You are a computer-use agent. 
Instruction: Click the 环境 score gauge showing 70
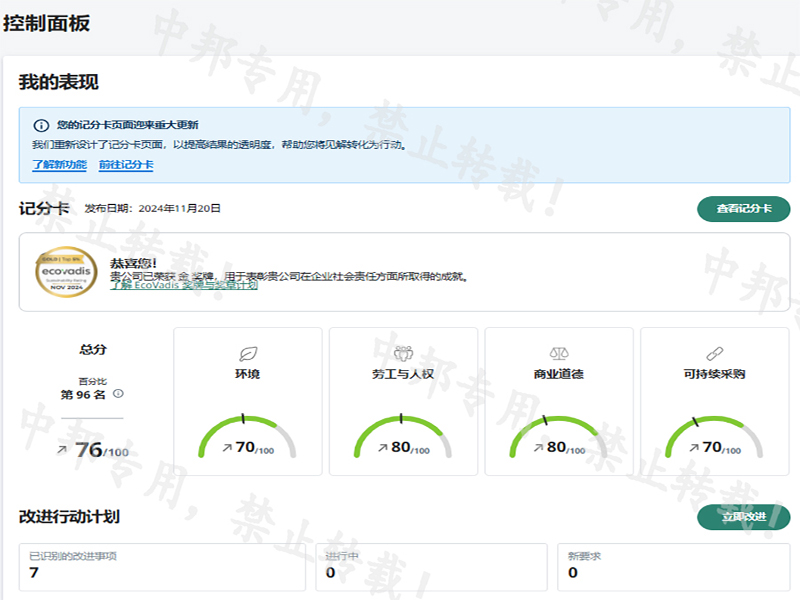[x=248, y=438]
